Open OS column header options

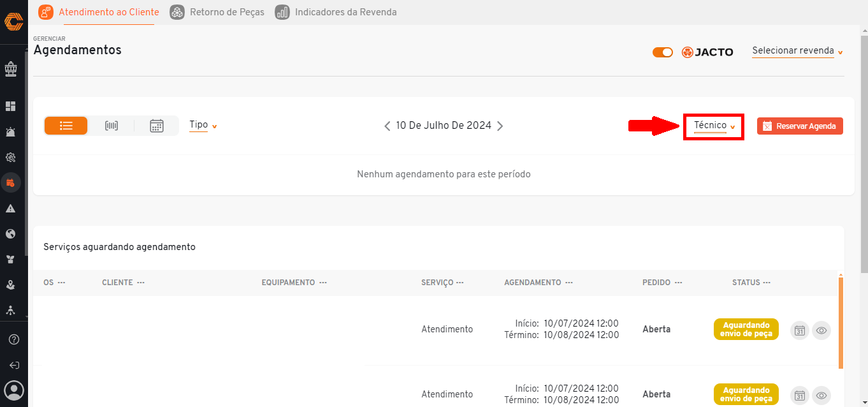(61, 283)
